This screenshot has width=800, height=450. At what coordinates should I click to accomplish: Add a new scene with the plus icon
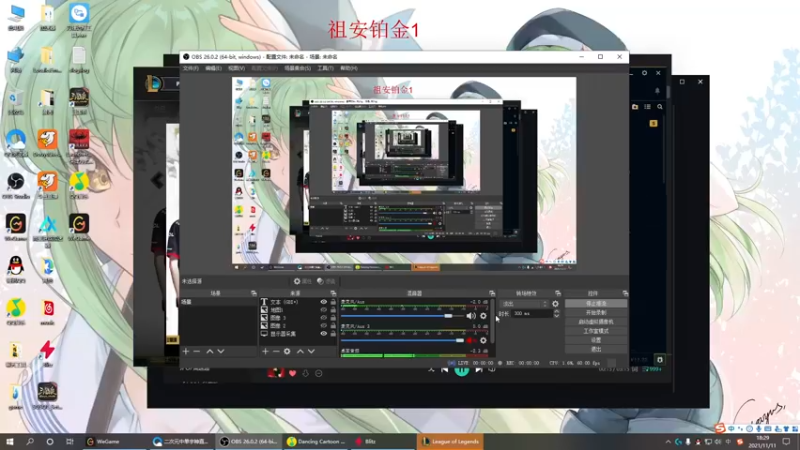(186, 352)
